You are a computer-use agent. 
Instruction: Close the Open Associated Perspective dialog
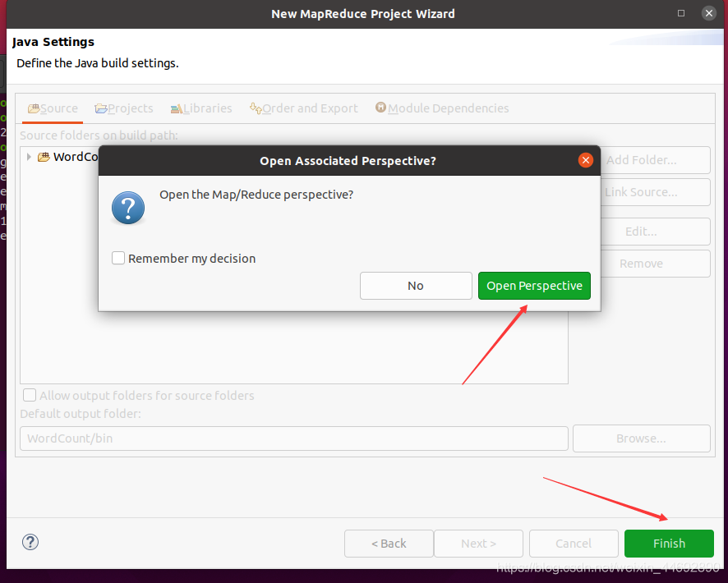click(586, 160)
